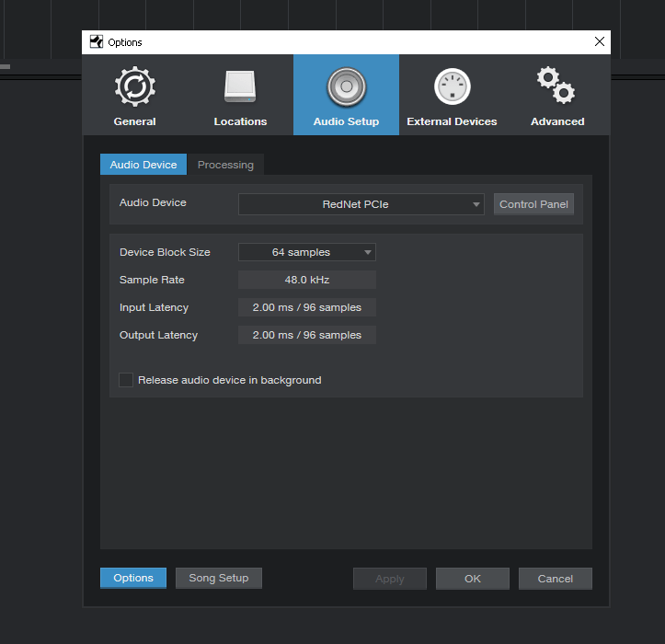Select the Options button at bottom

tap(133, 579)
